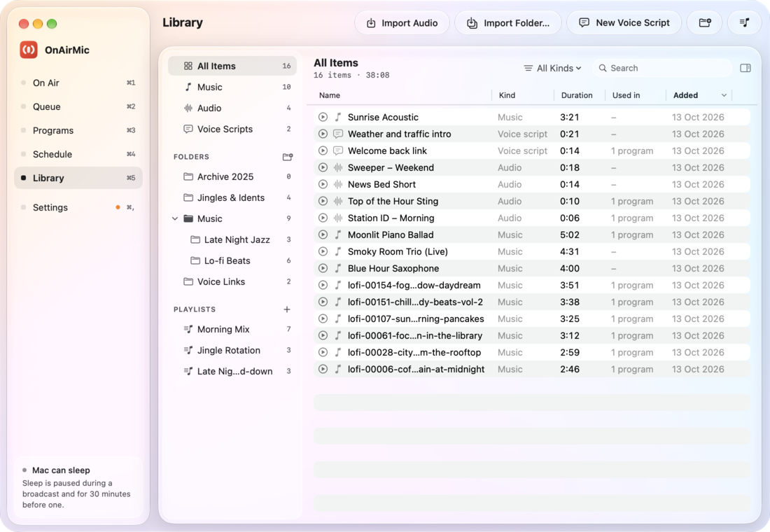This screenshot has height=532, width=770.
Task: Open the All Kinds filter dropdown
Action: 552,69
